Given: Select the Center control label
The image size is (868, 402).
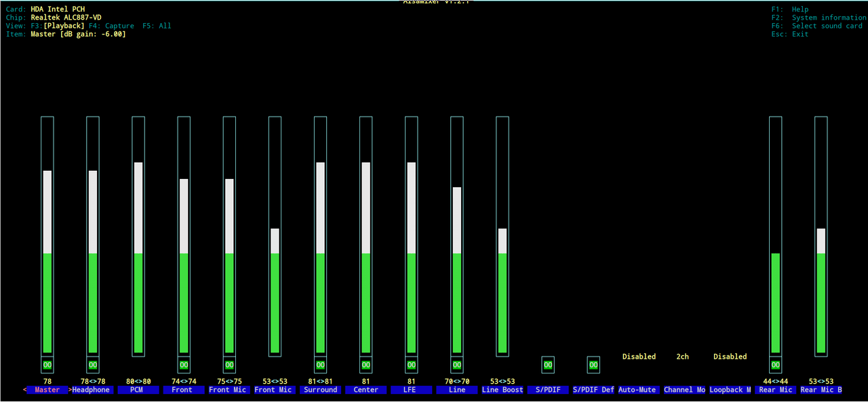Looking at the screenshot, I should pyautogui.click(x=366, y=390).
